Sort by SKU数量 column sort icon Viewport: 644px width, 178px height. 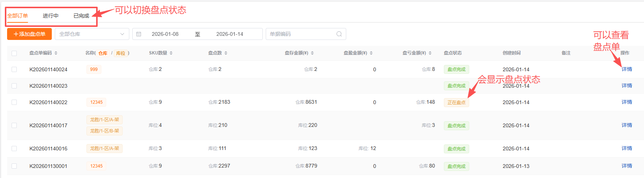coord(171,53)
